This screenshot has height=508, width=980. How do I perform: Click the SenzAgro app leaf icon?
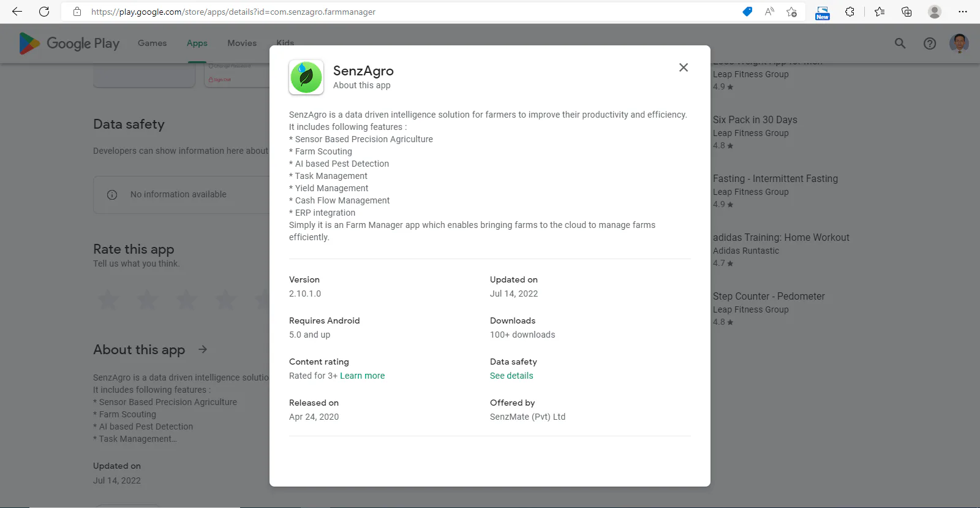point(306,77)
